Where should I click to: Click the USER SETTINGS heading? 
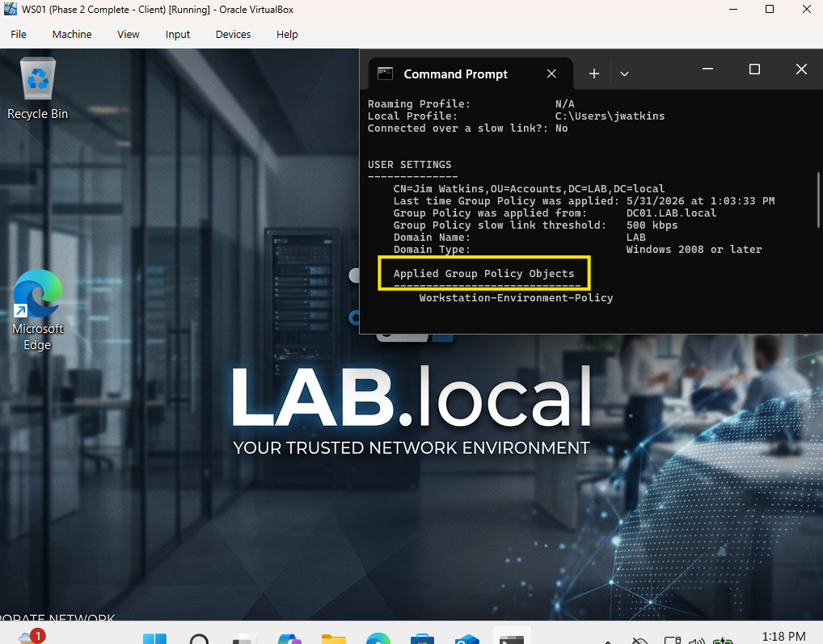point(409,165)
